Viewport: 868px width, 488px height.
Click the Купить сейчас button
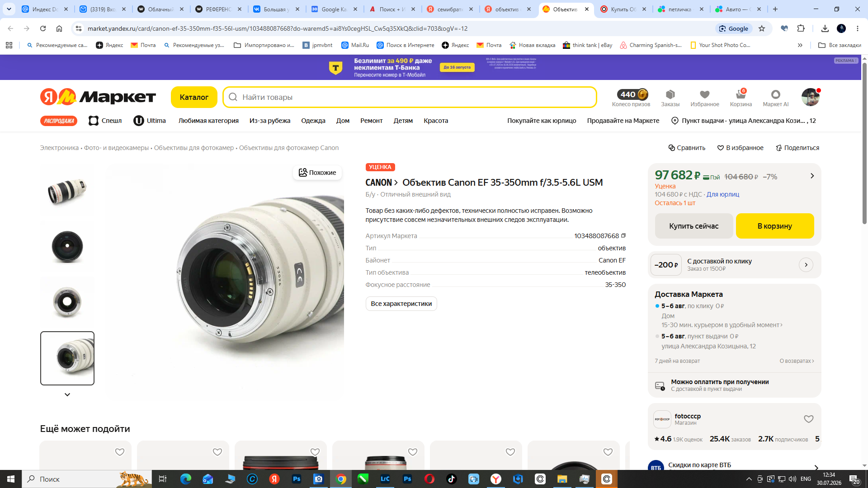694,226
